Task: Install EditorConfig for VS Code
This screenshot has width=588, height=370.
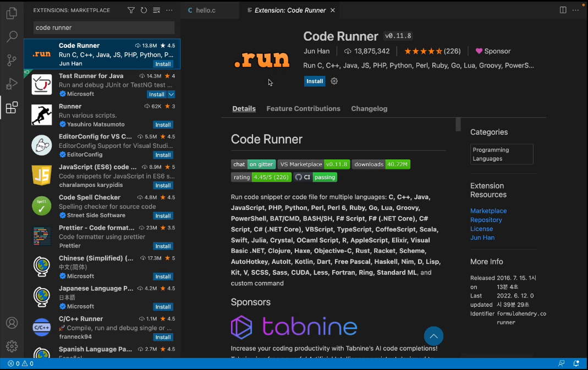Action: 163,155
